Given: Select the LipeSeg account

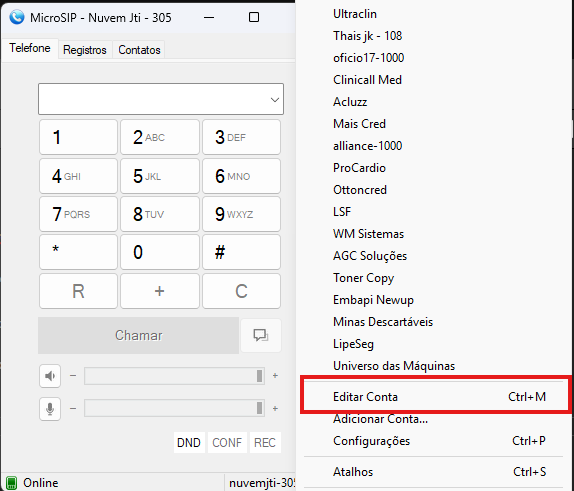Looking at the screenshot, I should point(353,344).
